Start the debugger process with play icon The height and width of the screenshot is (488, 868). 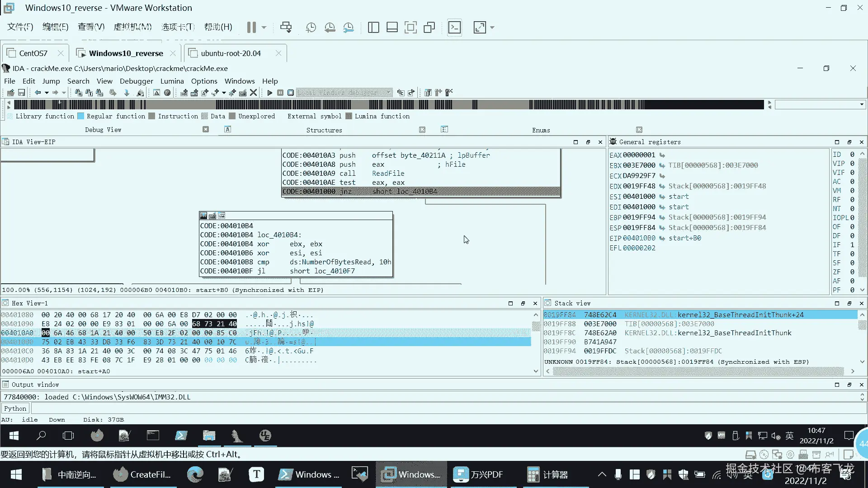tap(270, 93)
